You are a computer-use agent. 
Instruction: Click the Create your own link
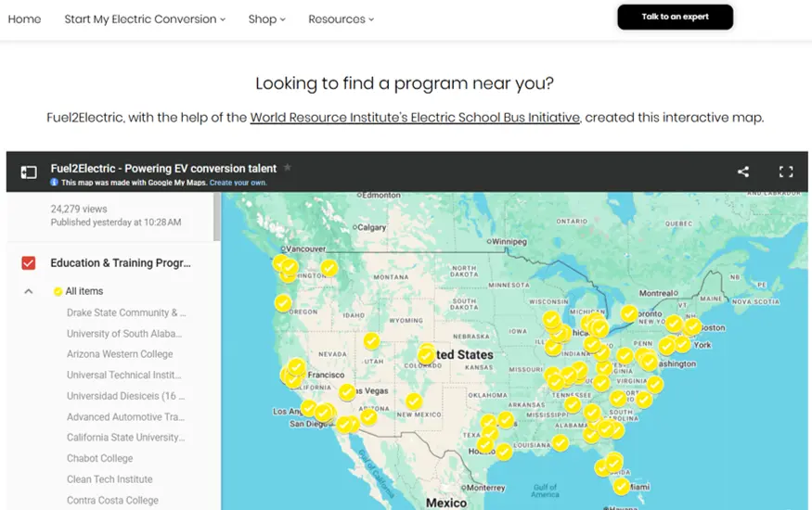[238, 183]
